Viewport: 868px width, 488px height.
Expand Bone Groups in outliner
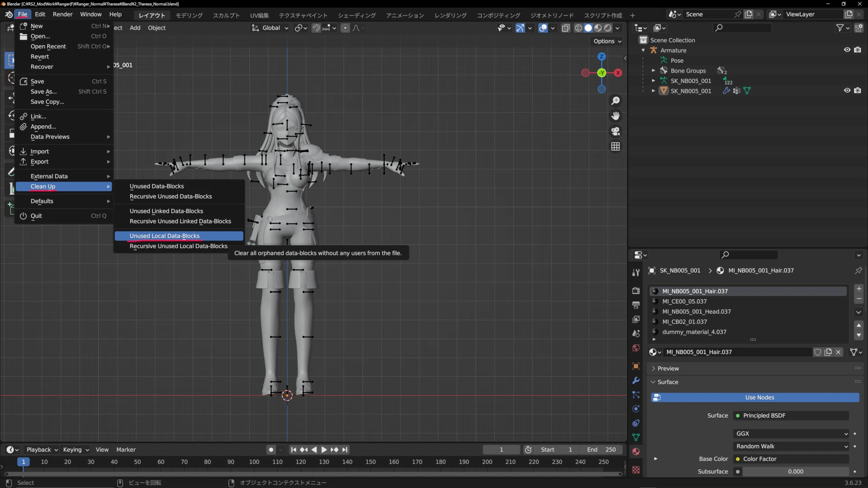(653, 70)
